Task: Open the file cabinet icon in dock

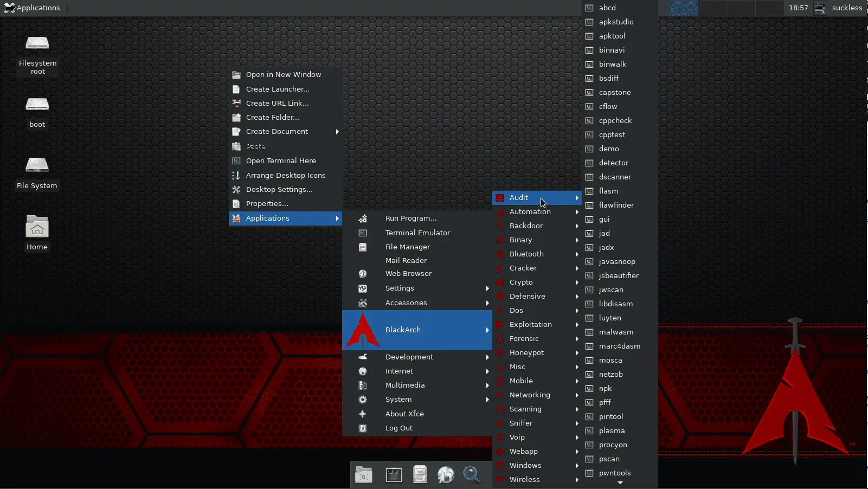Action: point(420,475)
